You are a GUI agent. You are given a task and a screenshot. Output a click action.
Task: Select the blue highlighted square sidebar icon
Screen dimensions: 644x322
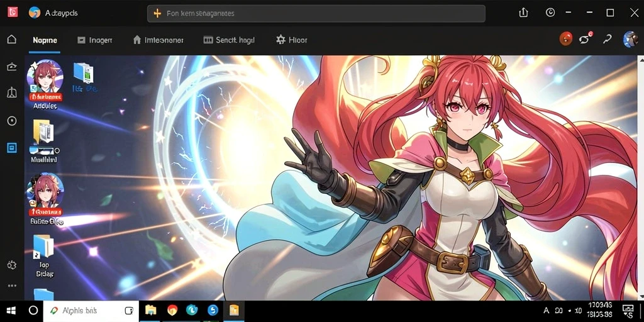[12, 148]
